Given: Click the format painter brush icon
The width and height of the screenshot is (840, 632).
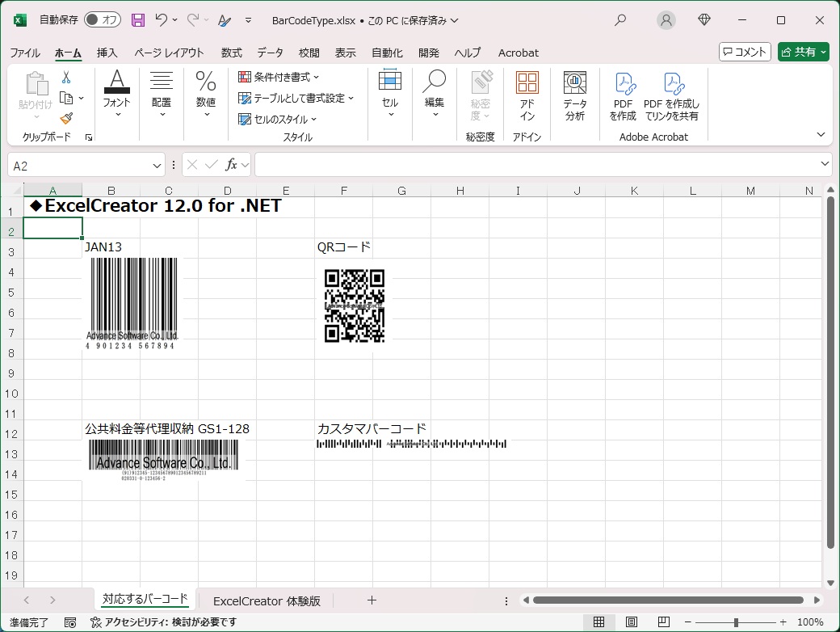Looking at the screenshot, I should pos(66,119).
